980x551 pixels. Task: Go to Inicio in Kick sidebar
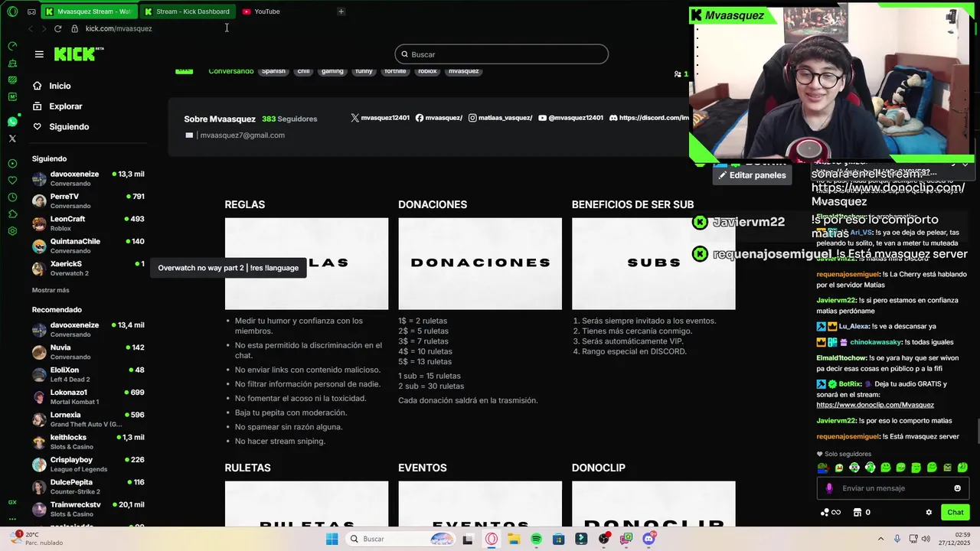(x=60, y=86)
